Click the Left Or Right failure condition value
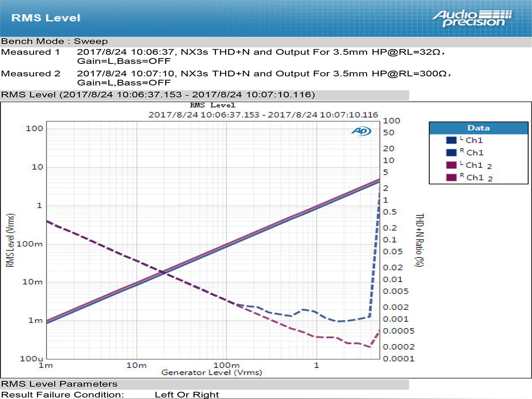532x399 pixels. click(187, 394)
